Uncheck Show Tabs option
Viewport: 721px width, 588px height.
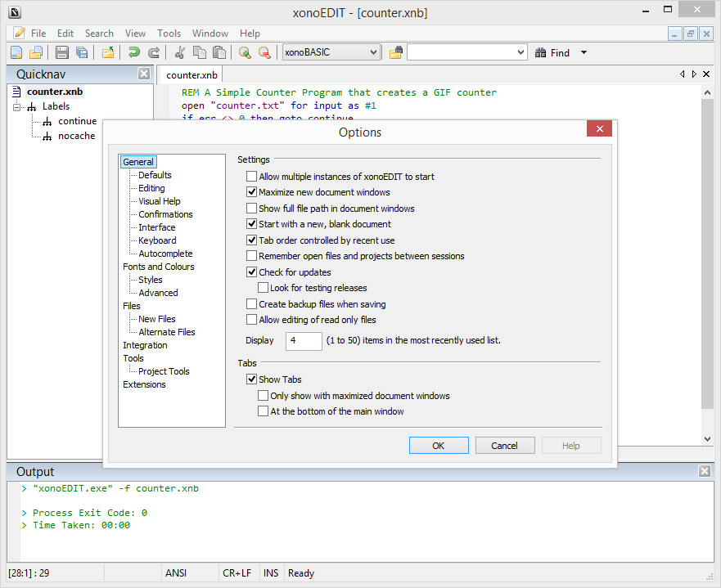click(251, 379)
